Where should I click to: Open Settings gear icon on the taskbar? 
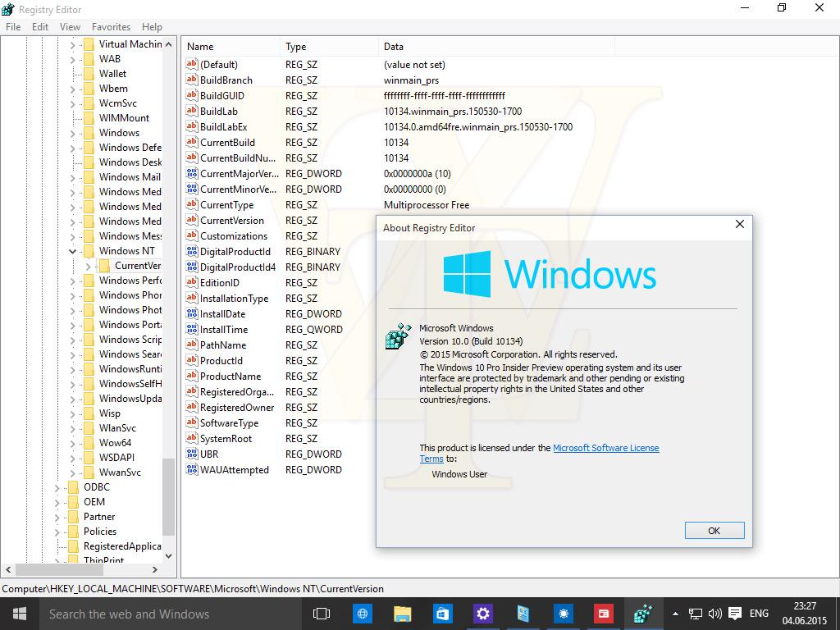[x=482, y=614]
